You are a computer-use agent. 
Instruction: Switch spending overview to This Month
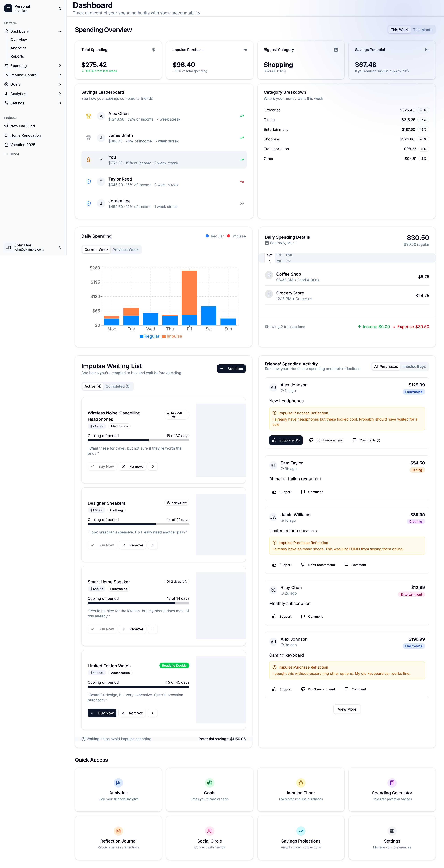(x=422, y=30)
